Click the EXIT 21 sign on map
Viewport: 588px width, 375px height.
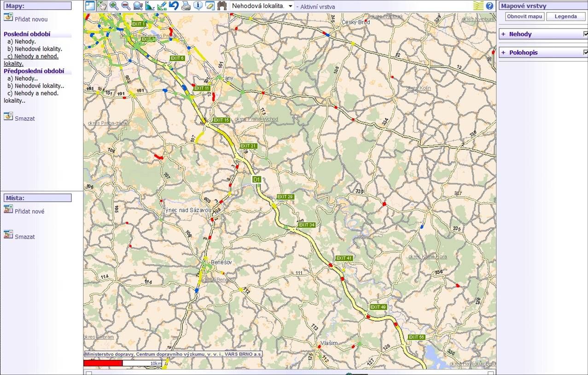tap(248, 146)
